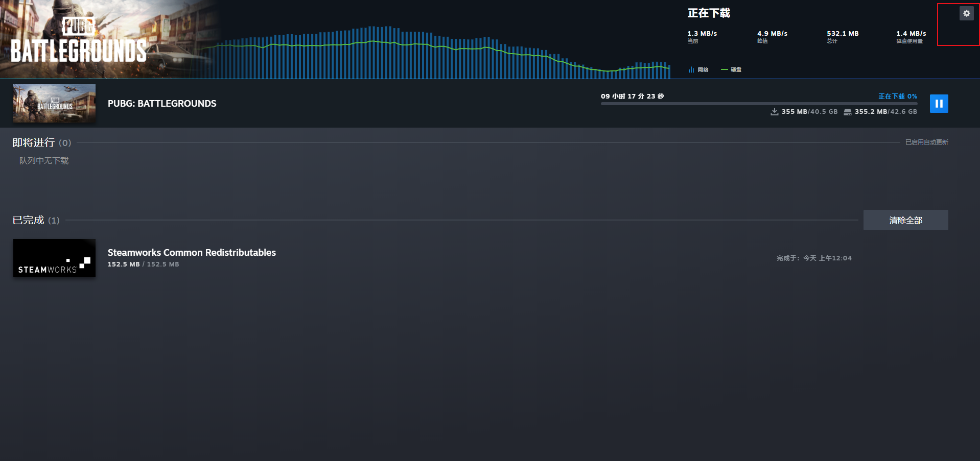Click Steamworks Common Redistributables title

tap(192, 252)
